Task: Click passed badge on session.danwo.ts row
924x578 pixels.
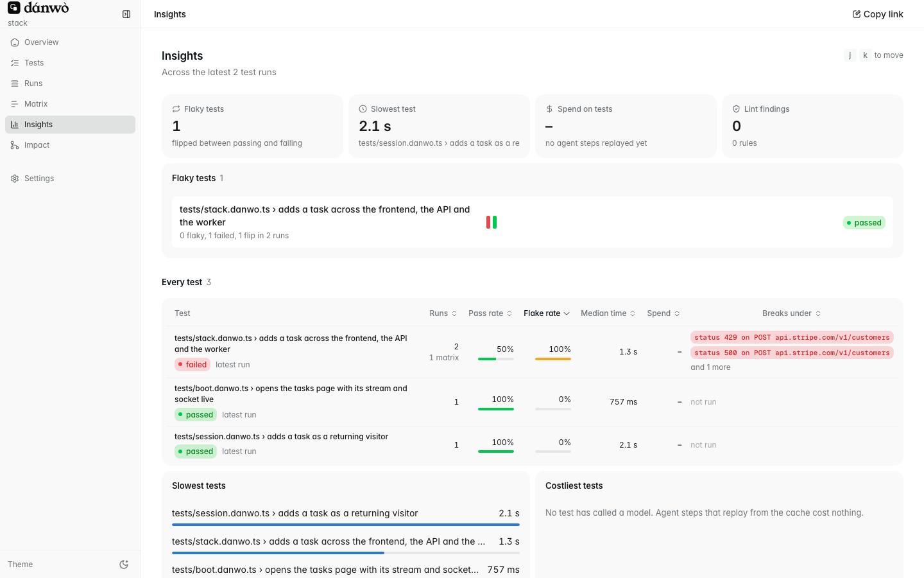Action: tap(196, 451)
